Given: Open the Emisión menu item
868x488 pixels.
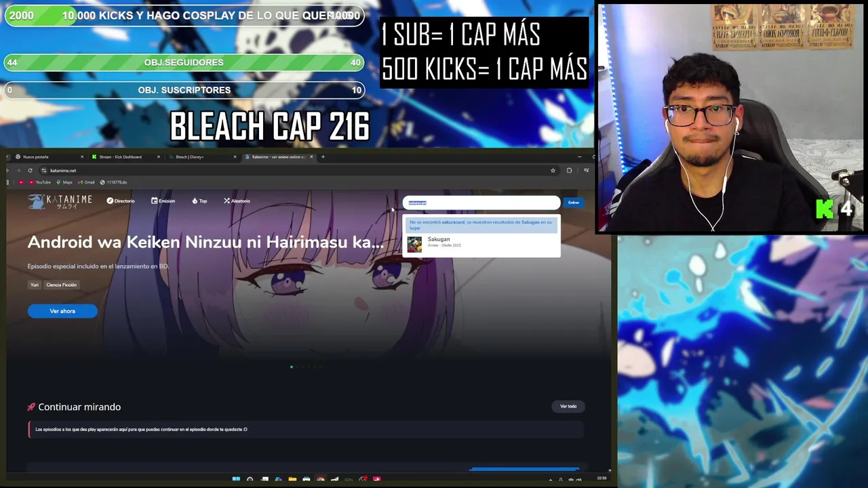Looking at the screenshot, I should (163, 201).
